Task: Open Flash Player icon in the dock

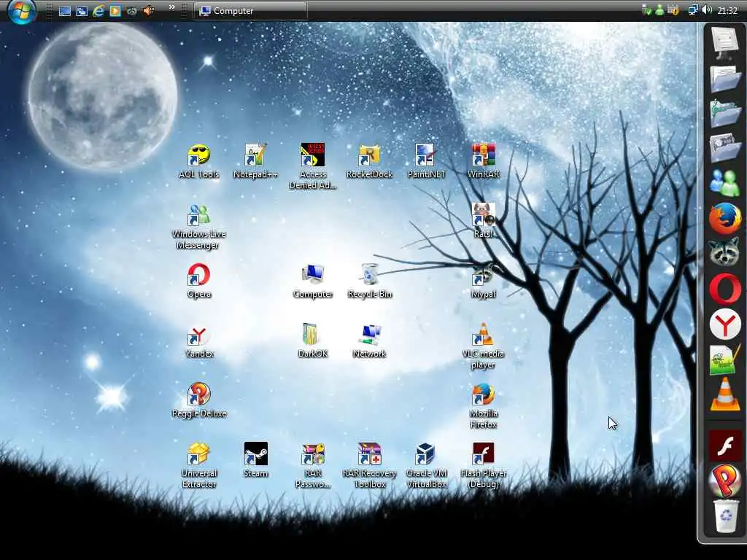Action: (725, 446)
